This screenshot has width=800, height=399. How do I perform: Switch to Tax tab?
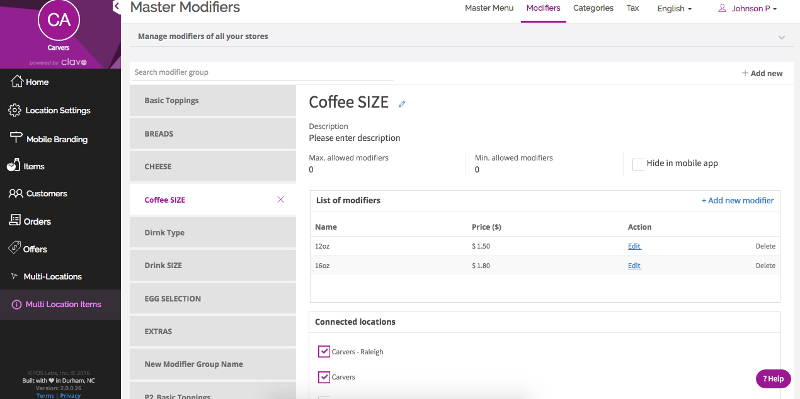[633, 8]
